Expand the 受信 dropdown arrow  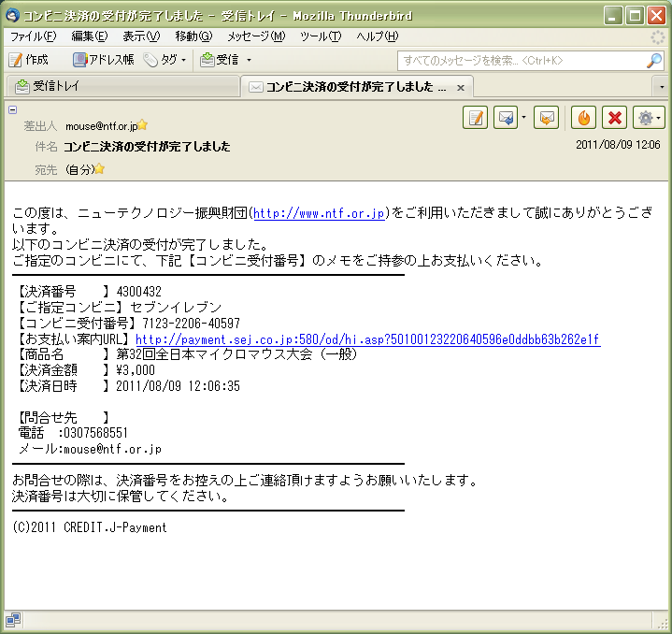249,60
